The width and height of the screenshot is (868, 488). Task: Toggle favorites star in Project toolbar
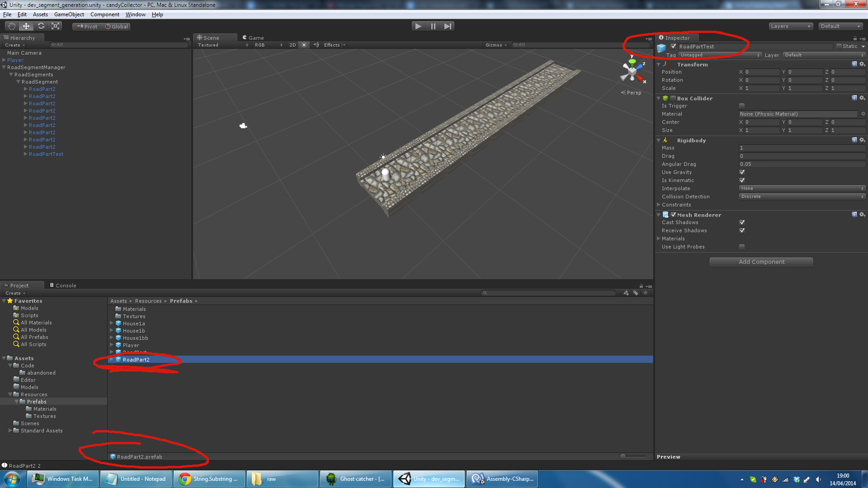(x=646, y=293)
